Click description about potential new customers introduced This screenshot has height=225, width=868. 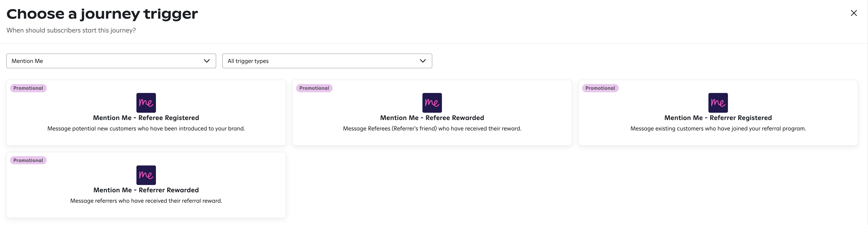(146, 129)
